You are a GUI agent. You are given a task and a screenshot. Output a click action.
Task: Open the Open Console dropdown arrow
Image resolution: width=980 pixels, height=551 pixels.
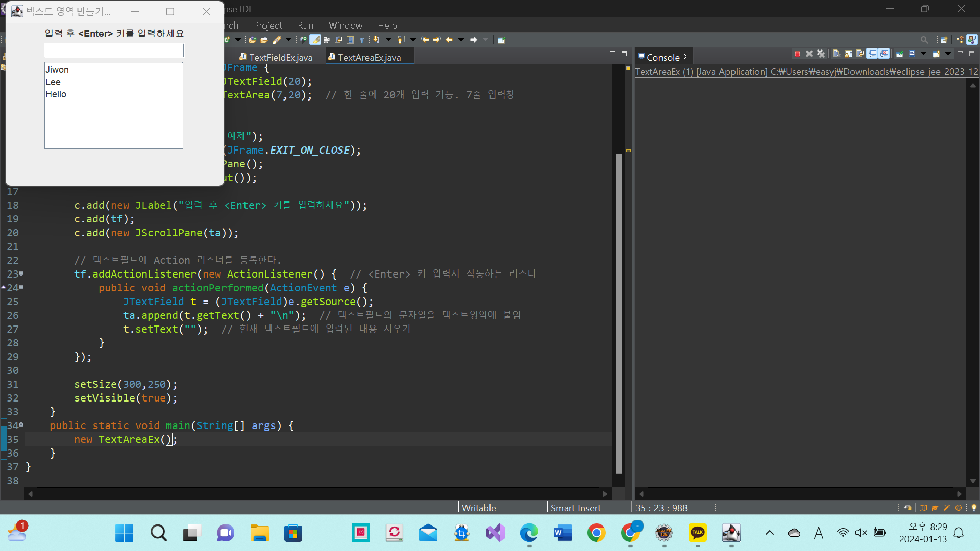[948, 54]
